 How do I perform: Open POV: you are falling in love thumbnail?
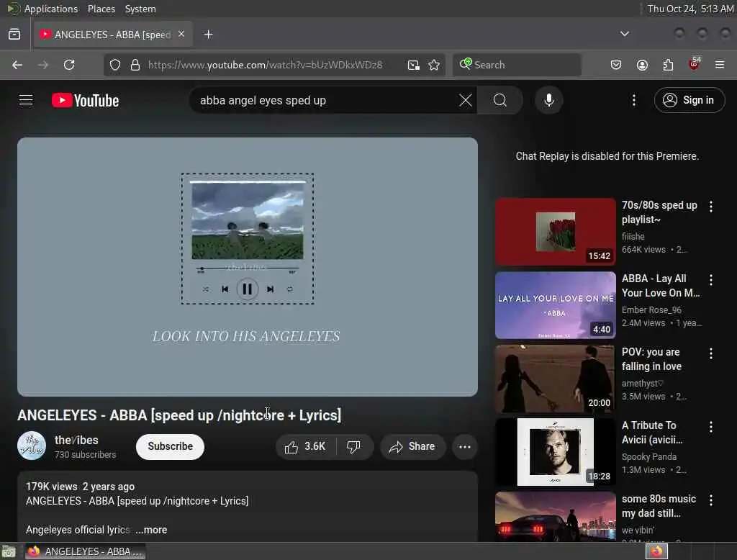555,378
